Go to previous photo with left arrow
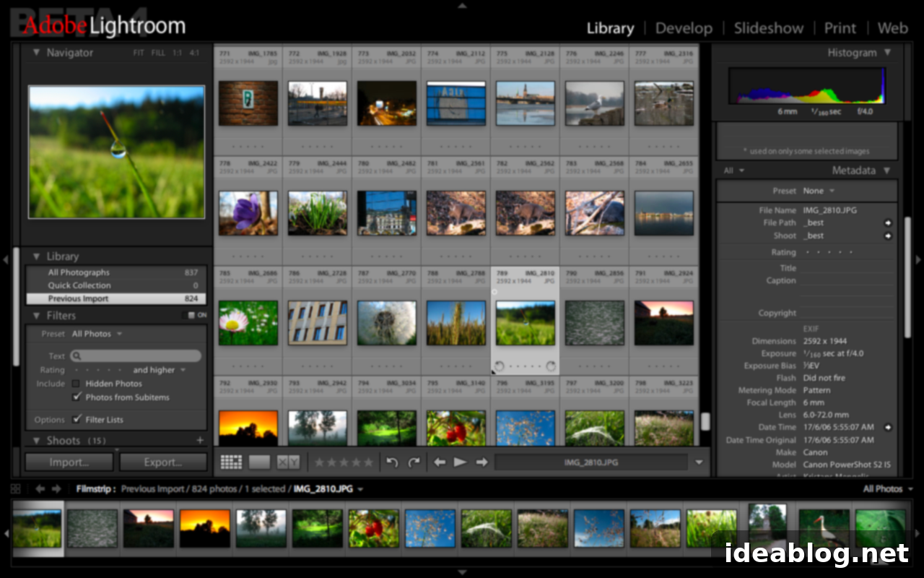The height and width of the screenshot is (578, 924). [439, 462]
